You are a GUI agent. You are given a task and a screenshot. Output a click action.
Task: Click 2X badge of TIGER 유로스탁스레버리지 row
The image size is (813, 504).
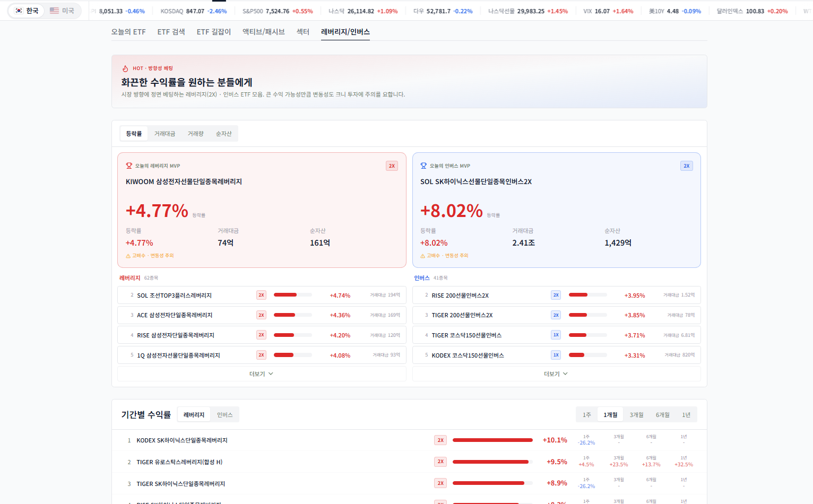coord(440,462)
